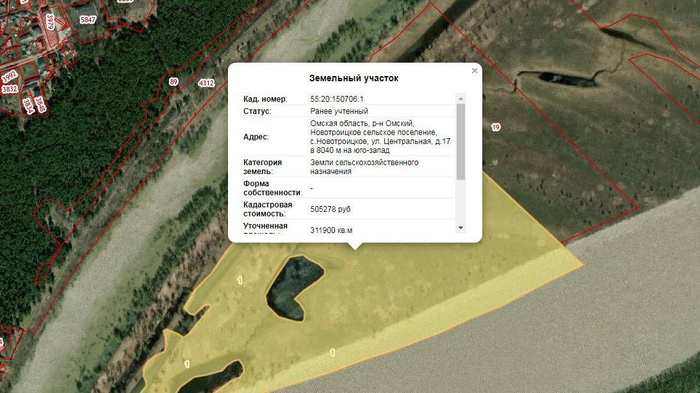Select parcel label 89 on map

pos(174,82)
